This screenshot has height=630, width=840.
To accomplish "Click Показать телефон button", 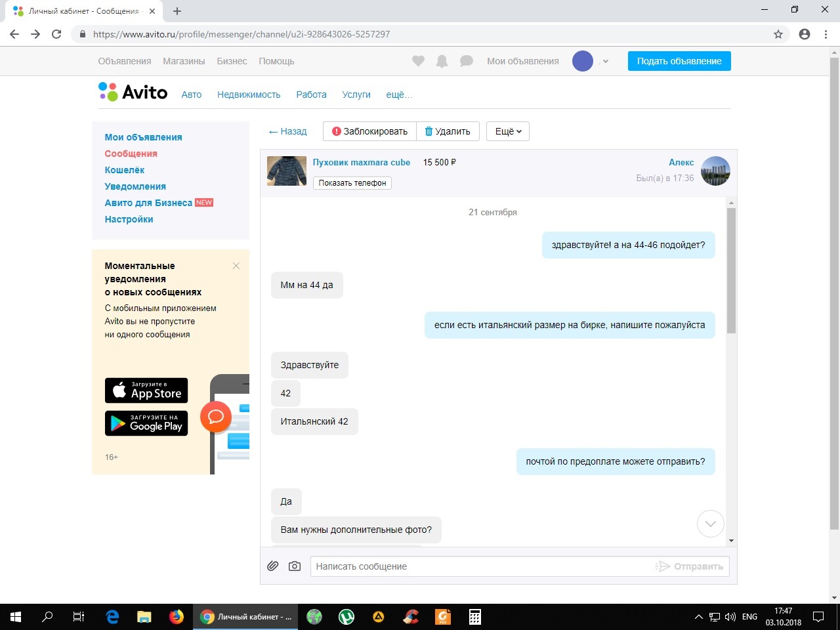I will [x=352, y=183].
